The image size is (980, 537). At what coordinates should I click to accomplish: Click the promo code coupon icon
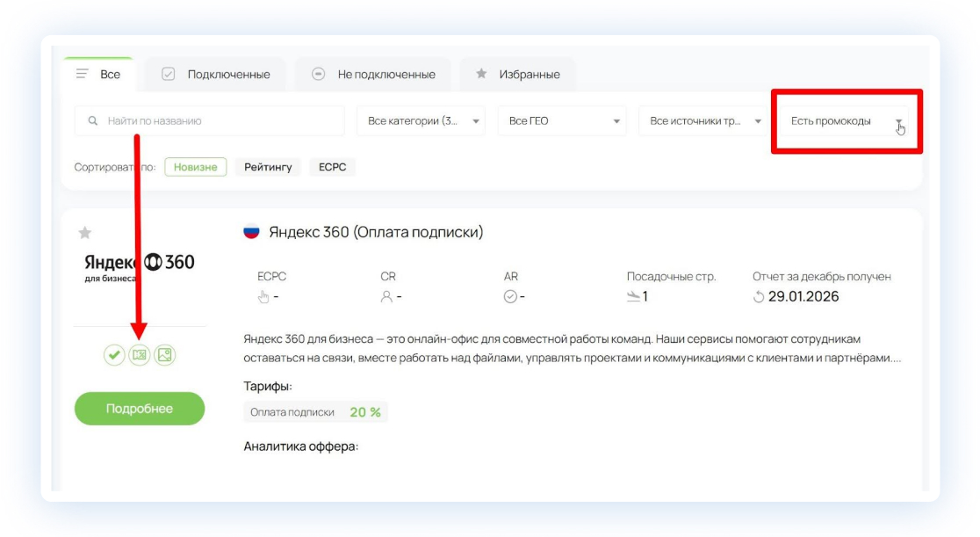(x=140, y=355)
